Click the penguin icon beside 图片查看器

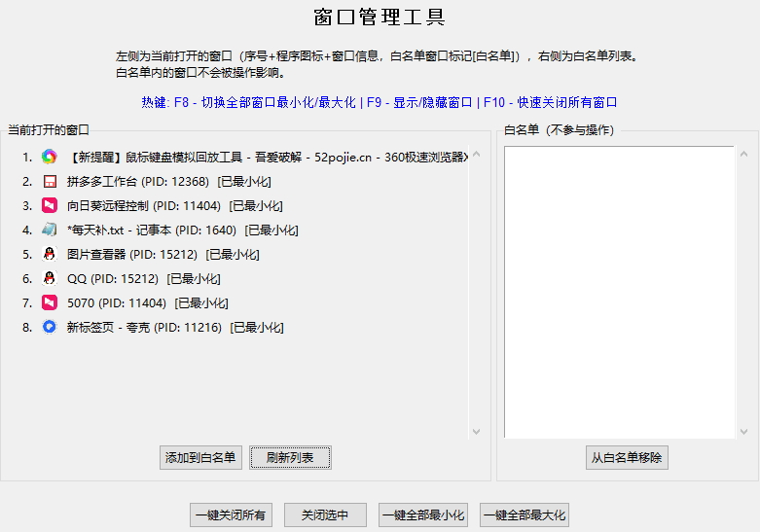point(49,254)
